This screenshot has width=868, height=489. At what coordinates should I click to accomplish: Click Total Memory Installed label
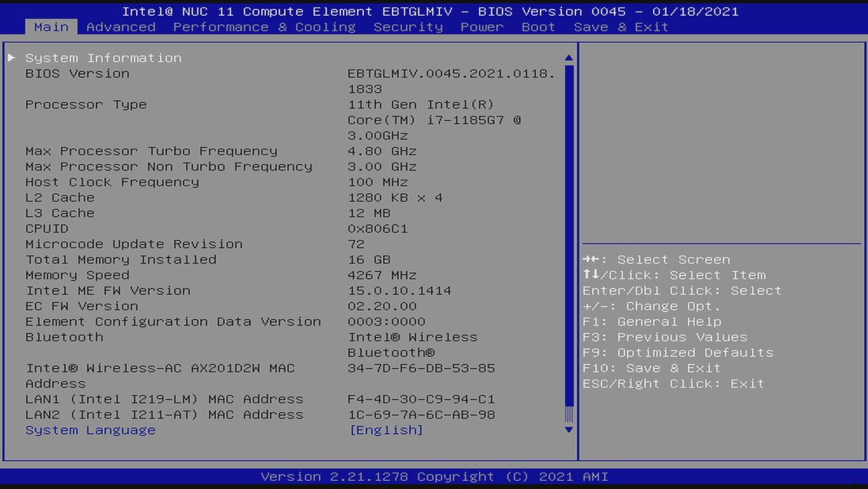[121, 260]
